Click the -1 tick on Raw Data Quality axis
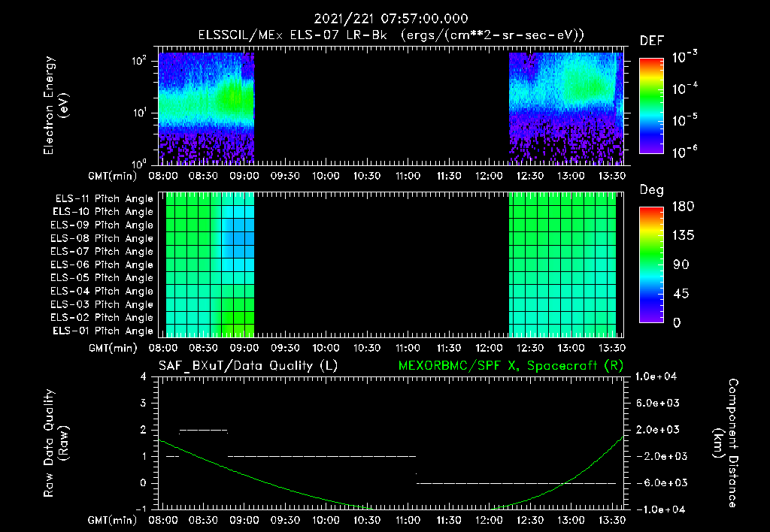 (141, 509)
